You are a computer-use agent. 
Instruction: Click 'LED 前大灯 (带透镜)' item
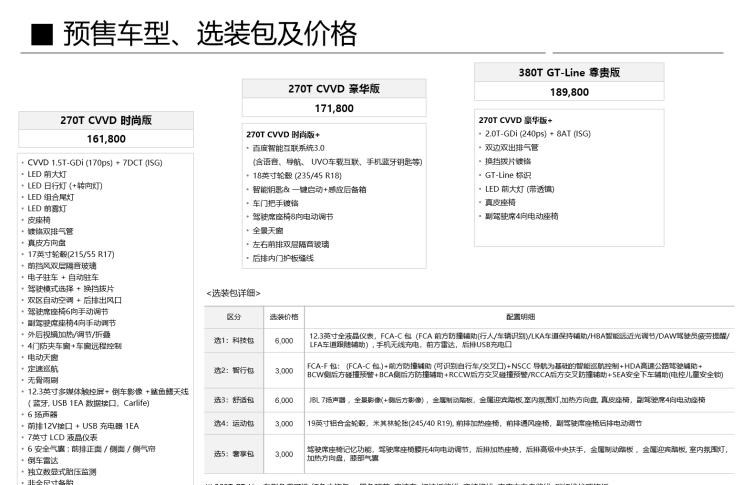(x=519, y=189)
